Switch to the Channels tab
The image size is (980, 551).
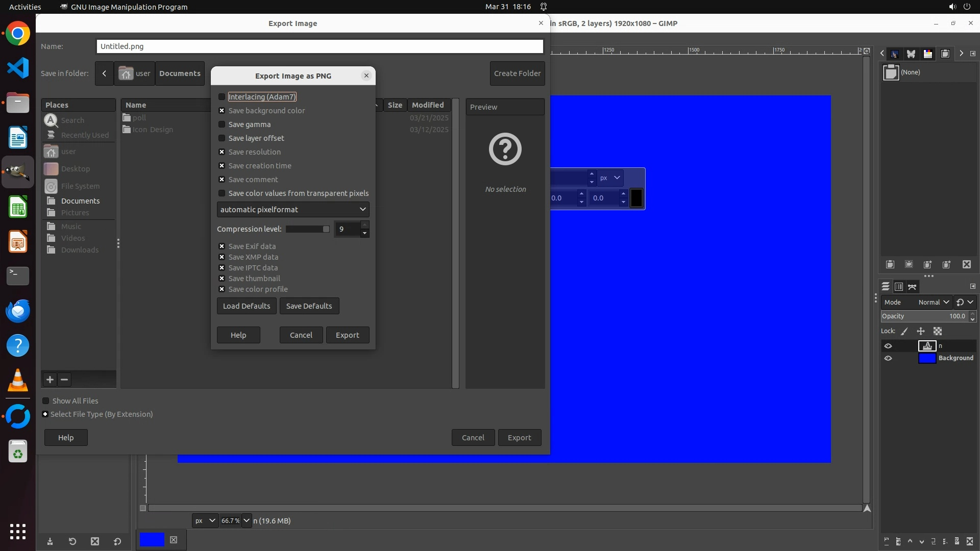[x=899, y=287]
